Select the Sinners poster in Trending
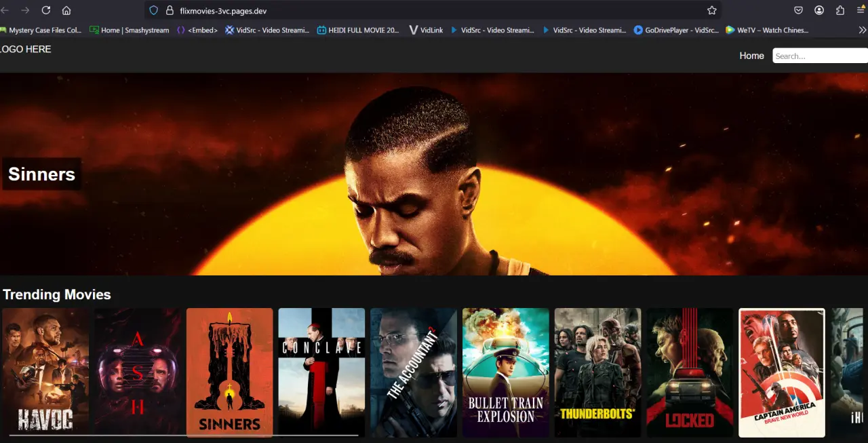This screenshot has height=443, width=868. [x=230, y=372]
